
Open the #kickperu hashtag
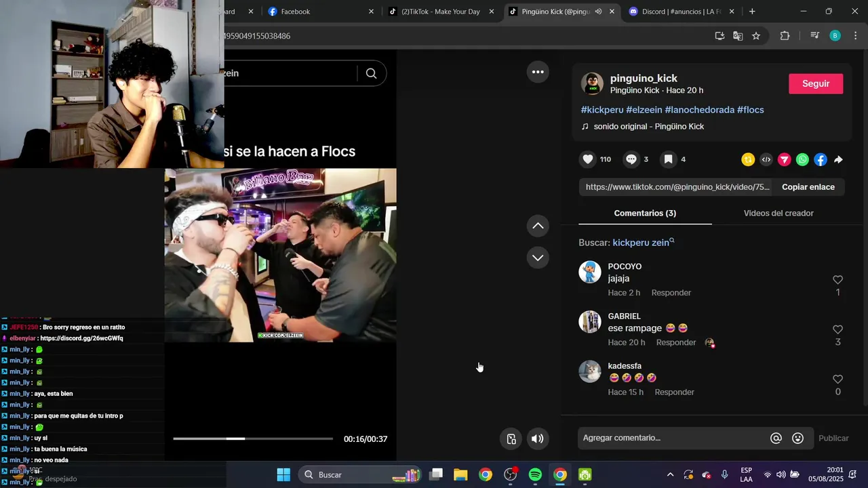(x=602, y=110)
